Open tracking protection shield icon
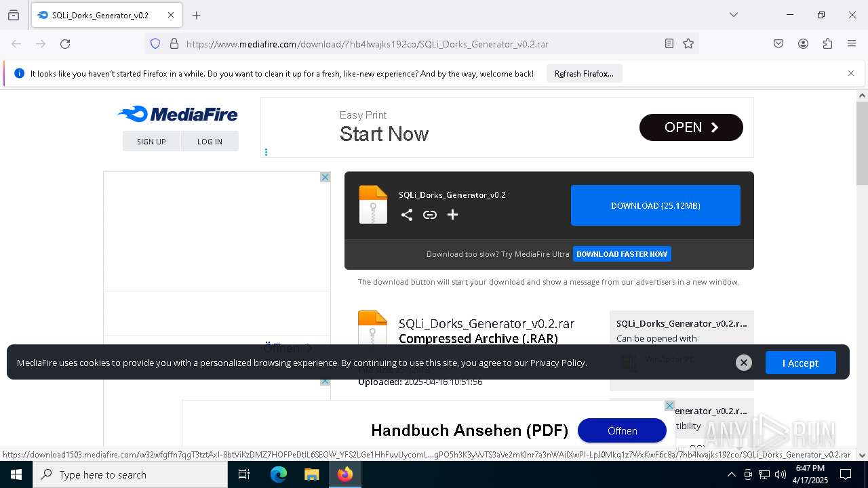 click(155, 43)
